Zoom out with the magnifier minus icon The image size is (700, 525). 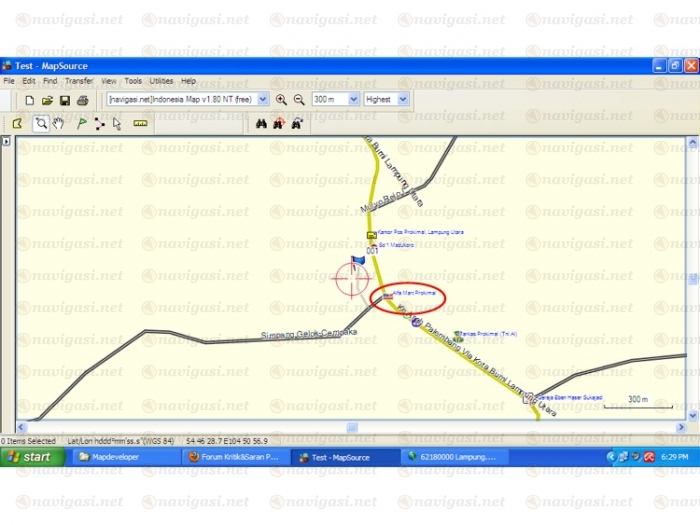(298, 100)
